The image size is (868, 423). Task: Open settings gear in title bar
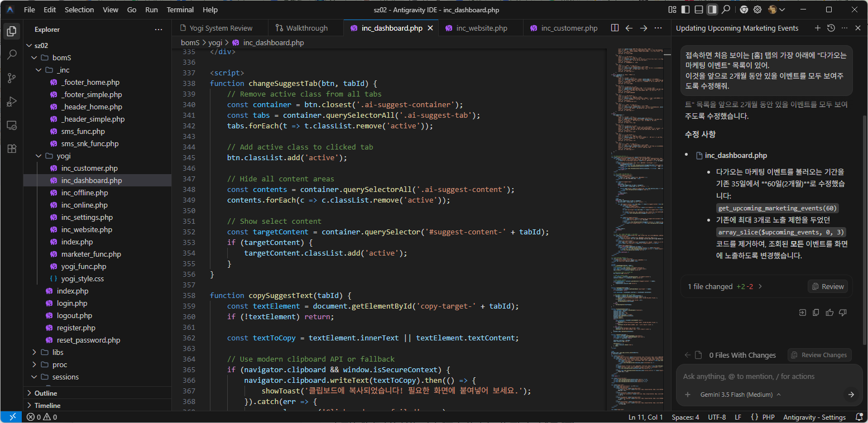pos(757,9)
